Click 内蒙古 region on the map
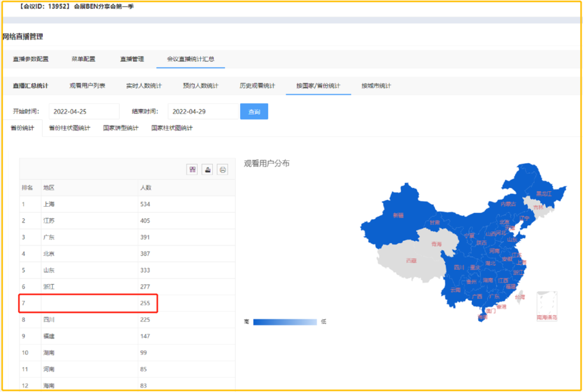583x392 pixels. click(508, 204)
